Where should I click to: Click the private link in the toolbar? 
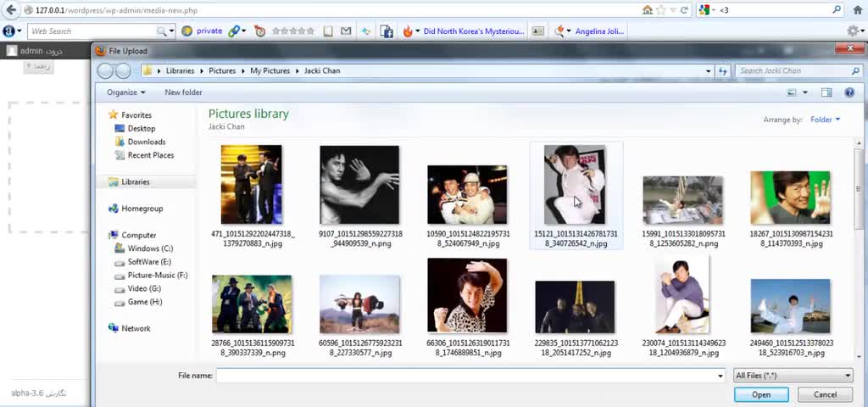point(209,31)
